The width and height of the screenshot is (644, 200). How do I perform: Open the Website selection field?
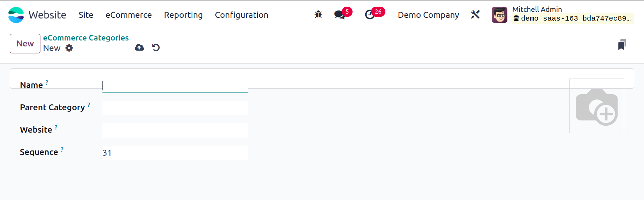[x=175, y=130]
